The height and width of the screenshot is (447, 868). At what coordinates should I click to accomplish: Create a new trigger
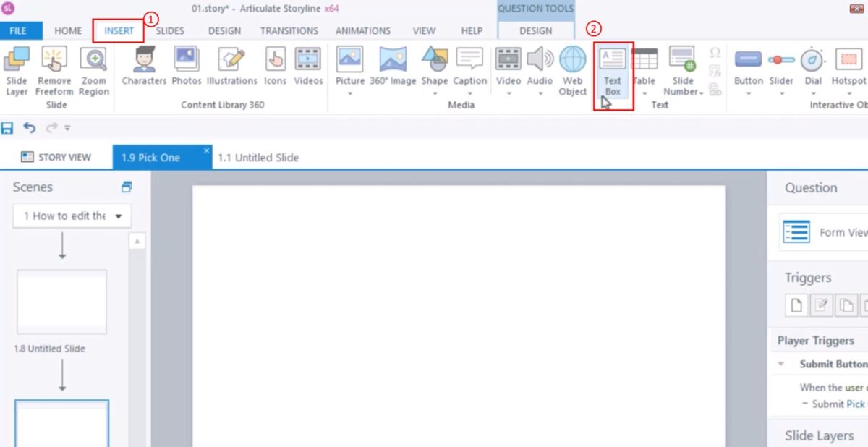796,305
